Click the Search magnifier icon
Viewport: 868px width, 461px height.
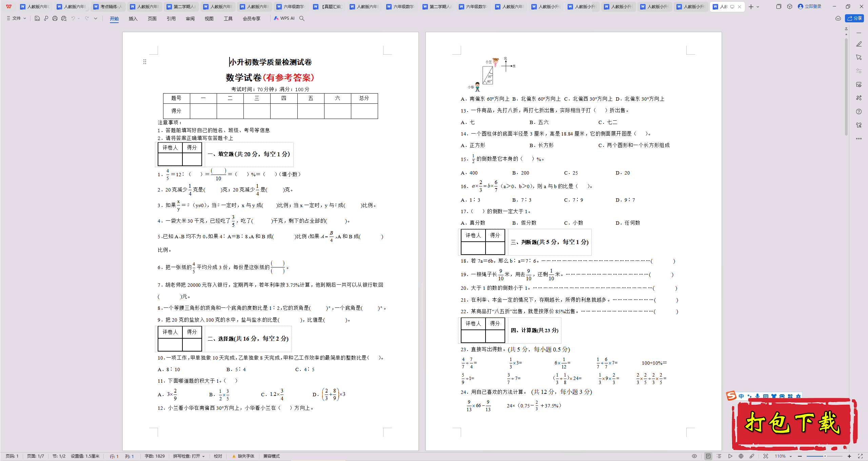(302, 18)
